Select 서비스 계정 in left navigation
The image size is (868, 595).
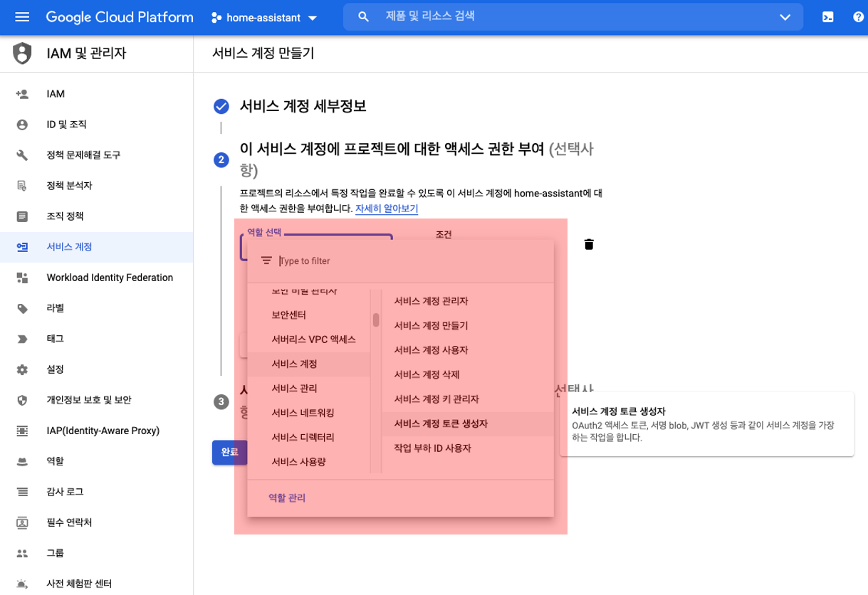96,247
